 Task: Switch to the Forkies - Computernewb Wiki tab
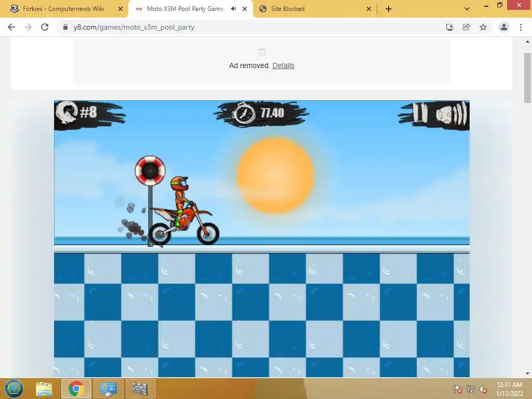pos(63,9)
